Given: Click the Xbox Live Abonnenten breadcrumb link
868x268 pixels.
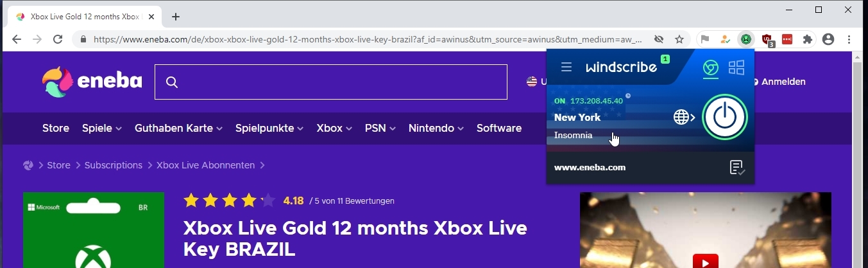Looking at the screenshot, I should coord(207,165).
